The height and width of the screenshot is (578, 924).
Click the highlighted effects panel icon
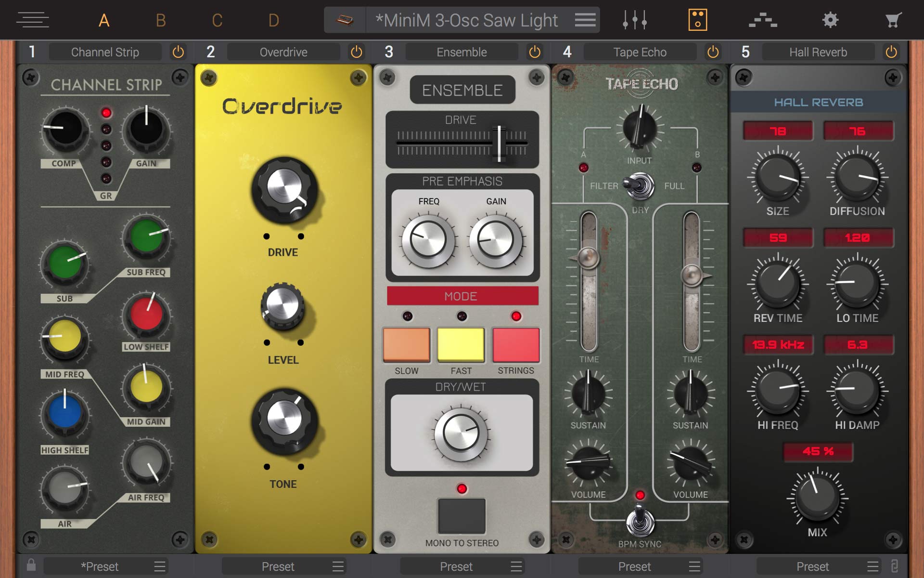point(697,20)
